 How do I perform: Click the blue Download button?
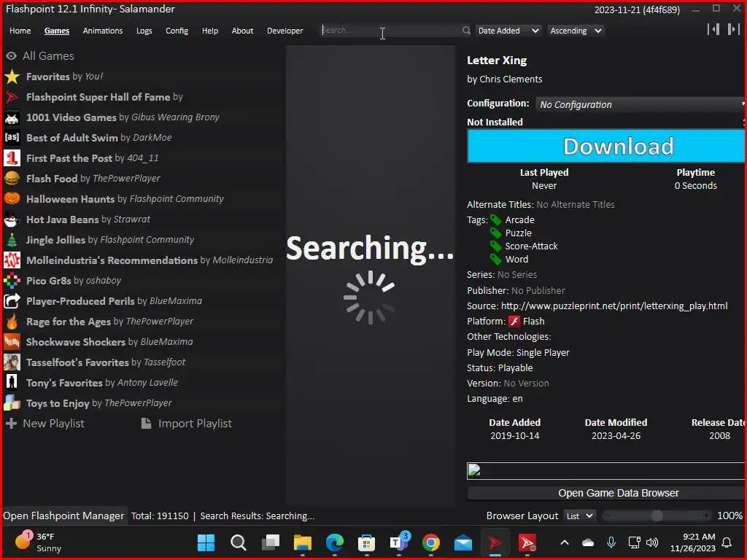click(x=606, y=146)
